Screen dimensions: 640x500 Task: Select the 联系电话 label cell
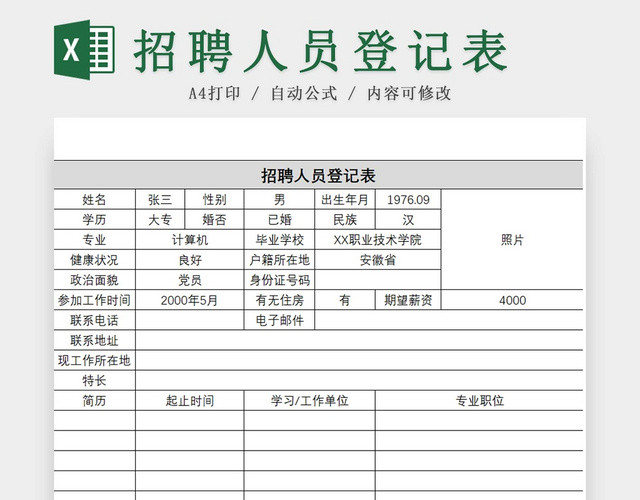pos(94,320)
